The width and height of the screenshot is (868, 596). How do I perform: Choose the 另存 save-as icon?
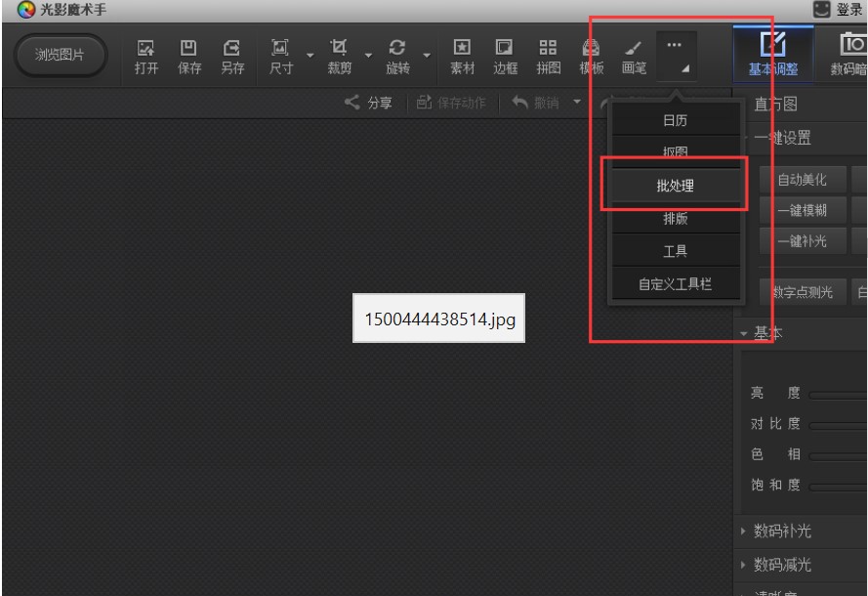(232, 57)
